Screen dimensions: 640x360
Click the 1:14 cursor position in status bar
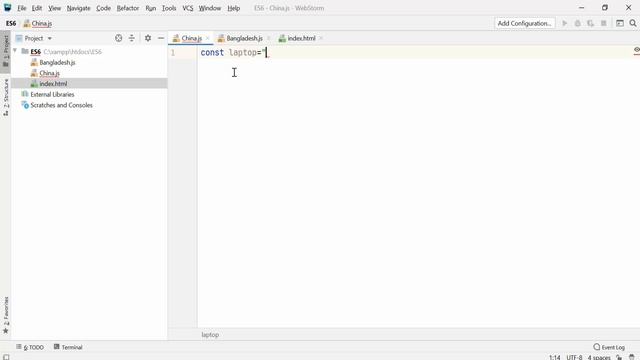[x=554, y=357]
